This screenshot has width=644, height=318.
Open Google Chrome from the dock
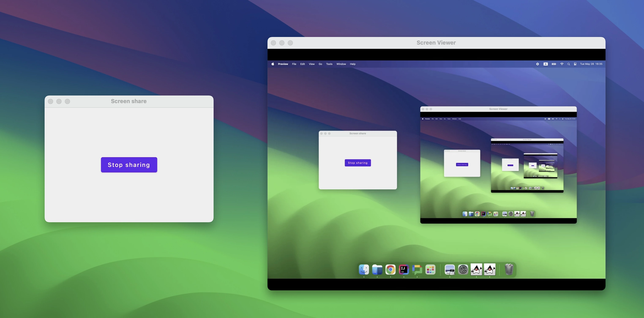click(390, 270)
